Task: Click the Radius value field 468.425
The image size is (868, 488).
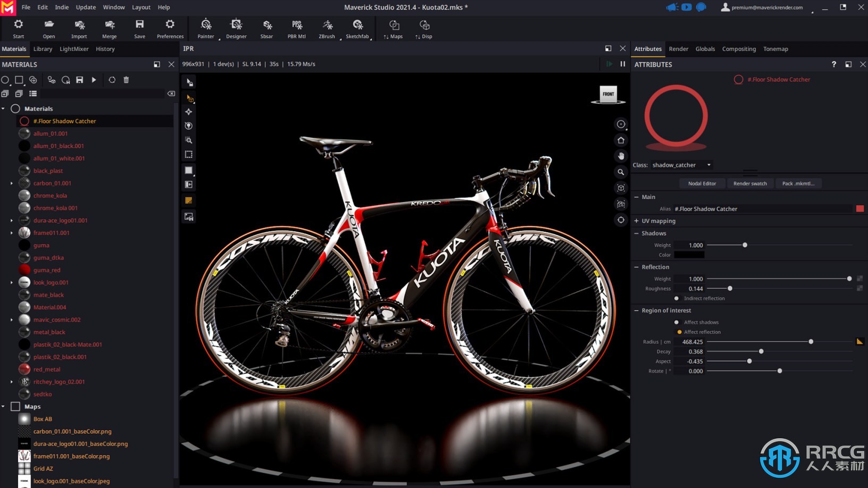Action: [689, 342]
